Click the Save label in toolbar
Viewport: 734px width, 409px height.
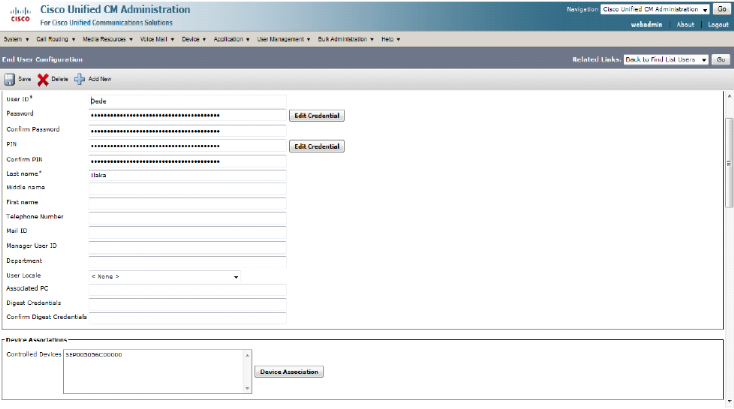click(25, 79)
